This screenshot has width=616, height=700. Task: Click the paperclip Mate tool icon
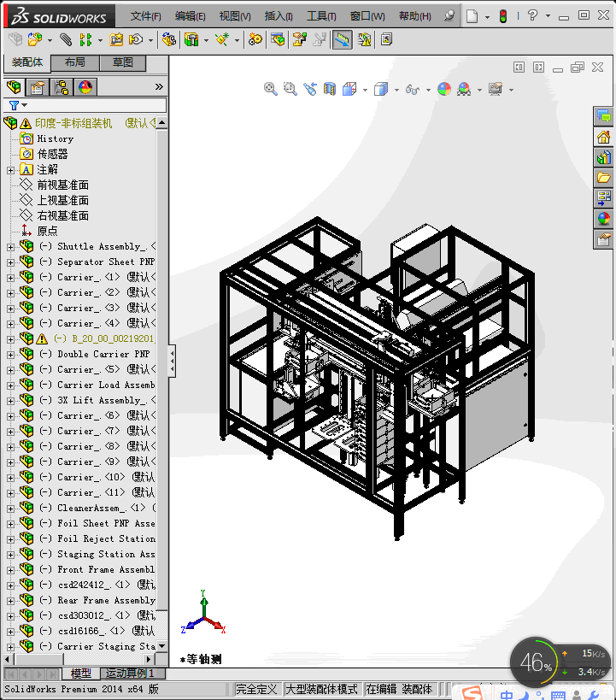66,39
